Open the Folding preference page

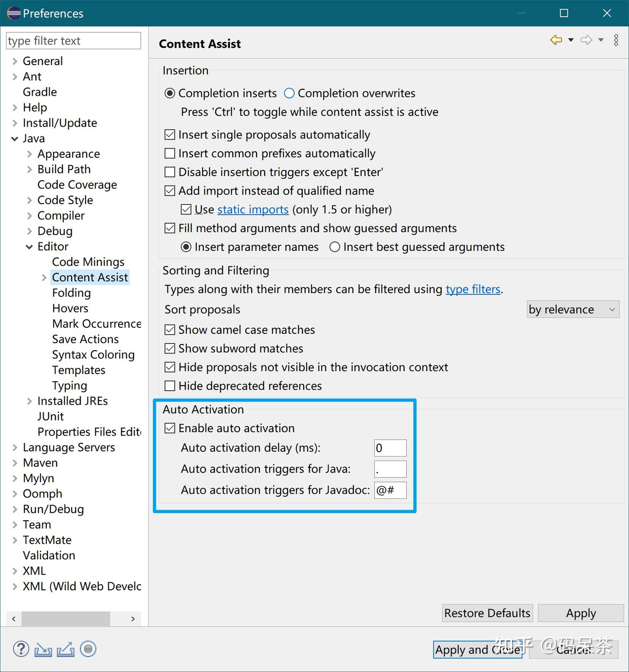[72, 293]
